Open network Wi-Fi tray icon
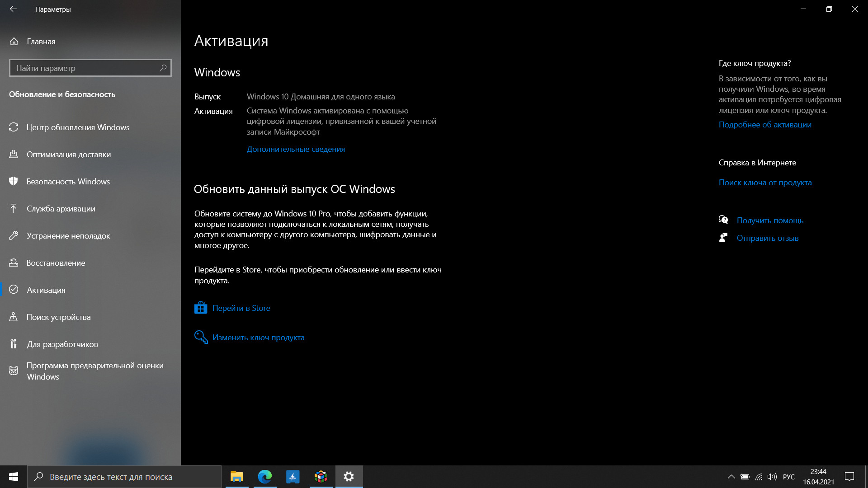Image resolution: width=868 pixels, height=488 pixels. pos(759,477)
